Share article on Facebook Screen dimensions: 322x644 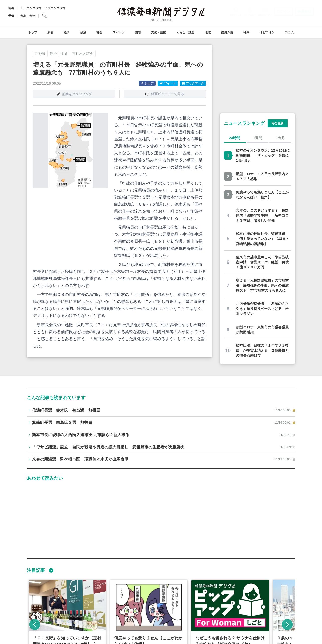pyautogui.click(x=147, y=83)
